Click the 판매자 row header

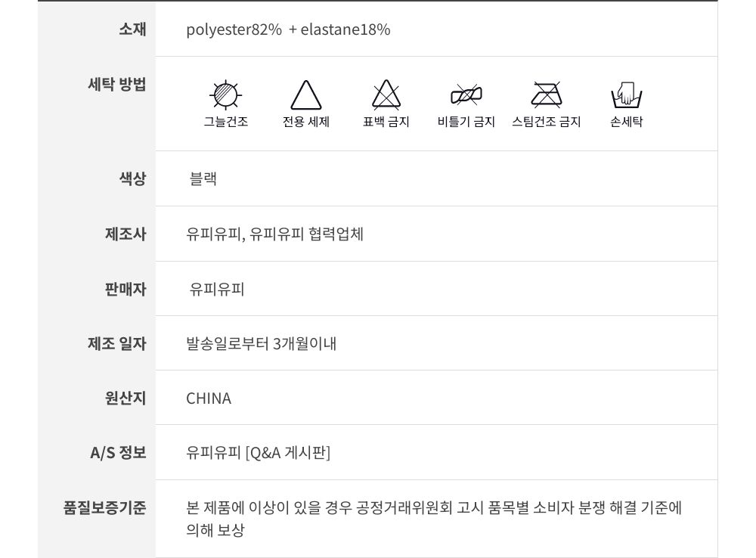pyautogui.click(x=125, y=289)
